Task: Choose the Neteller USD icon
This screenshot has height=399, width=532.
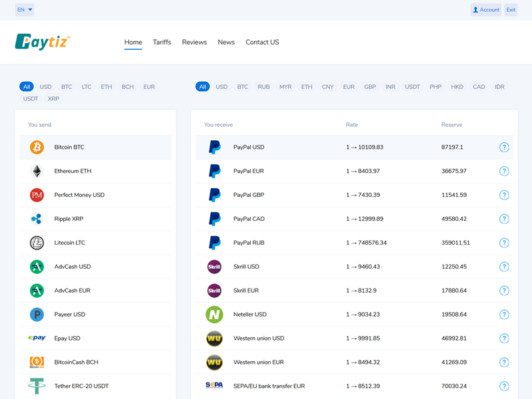Action: click(214, 315)
